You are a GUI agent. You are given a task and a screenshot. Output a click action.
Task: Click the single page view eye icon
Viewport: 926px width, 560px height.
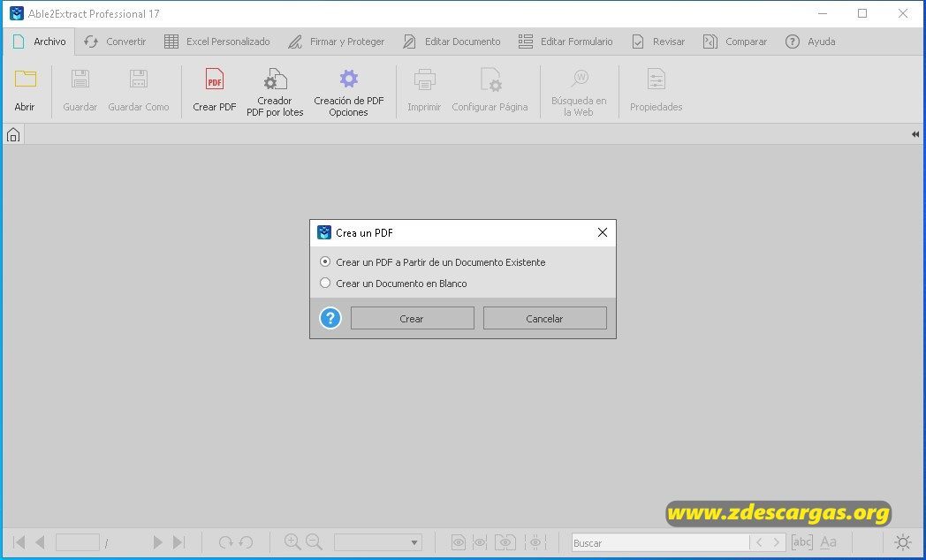tap(459, 541)
